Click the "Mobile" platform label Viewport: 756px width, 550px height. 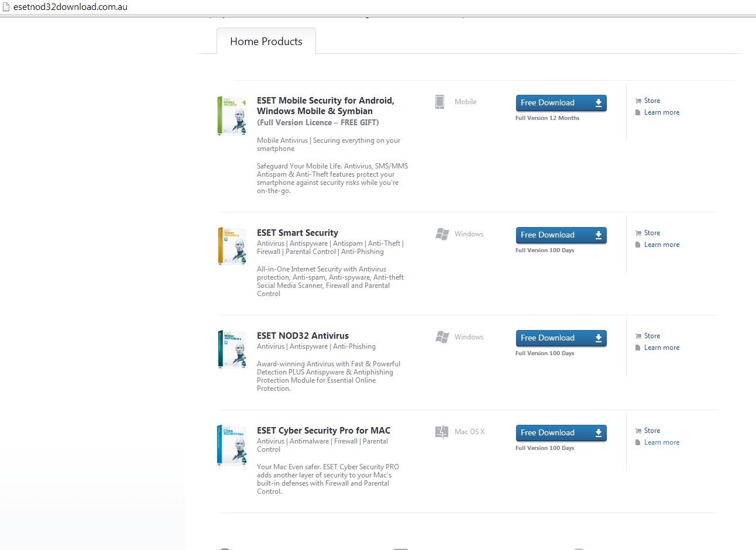pyautogui.click(x=465, y=102)
